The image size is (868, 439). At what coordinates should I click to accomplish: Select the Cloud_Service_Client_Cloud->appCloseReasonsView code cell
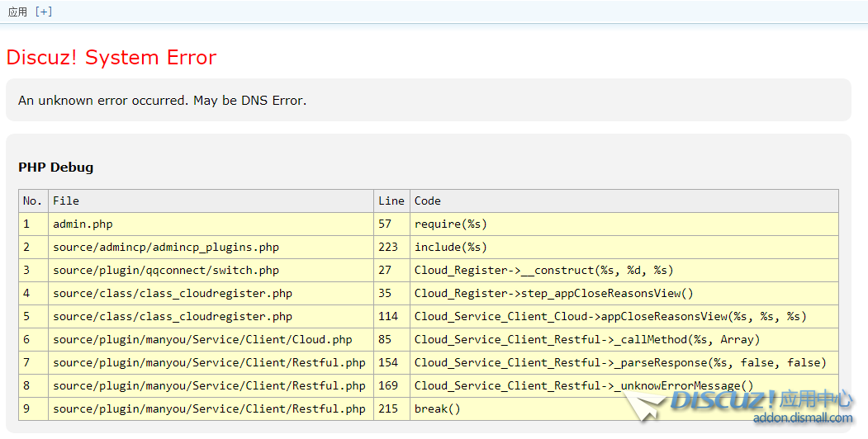point(624,316)
